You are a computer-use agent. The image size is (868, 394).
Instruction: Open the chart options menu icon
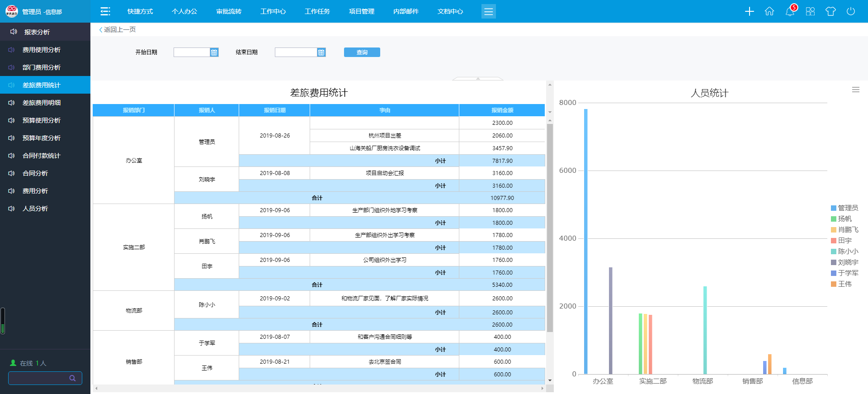click(856, 90)
